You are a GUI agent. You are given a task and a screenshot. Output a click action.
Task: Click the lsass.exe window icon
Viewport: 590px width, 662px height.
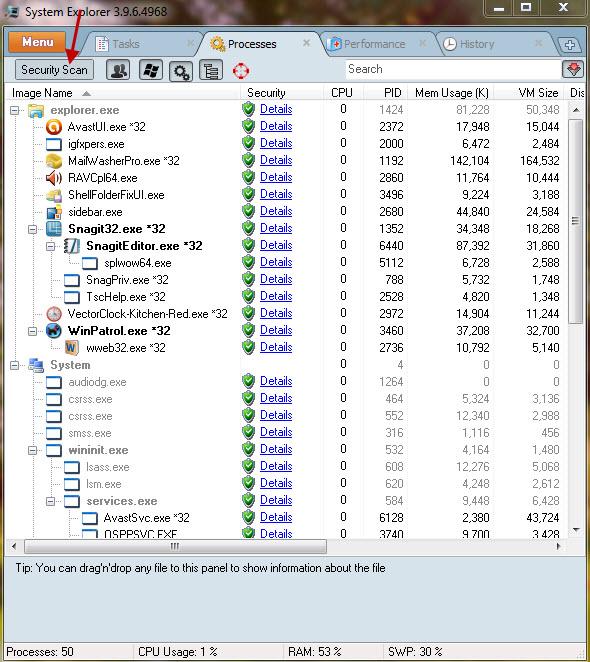72,467
